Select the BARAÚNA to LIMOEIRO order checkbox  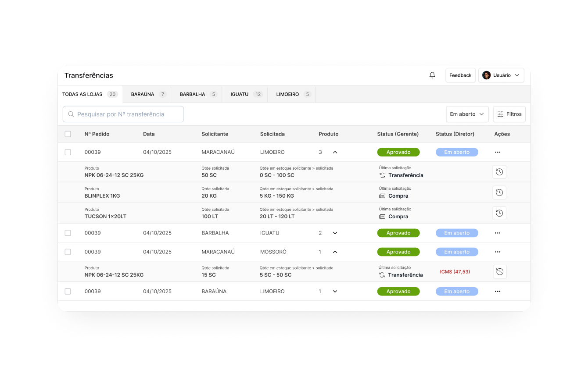click(68, 292)
